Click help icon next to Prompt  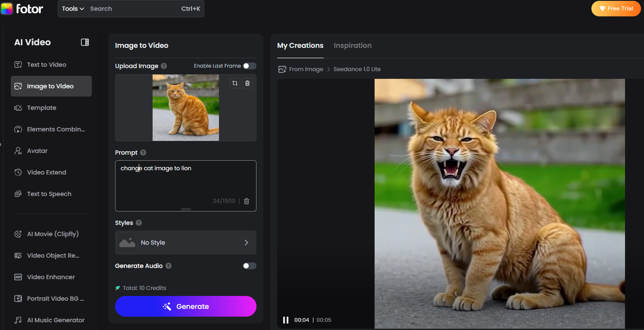143,153
